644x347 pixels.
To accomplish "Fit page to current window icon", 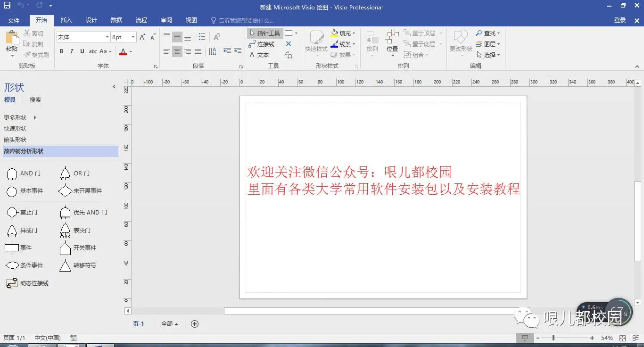I will coord(622,338).
